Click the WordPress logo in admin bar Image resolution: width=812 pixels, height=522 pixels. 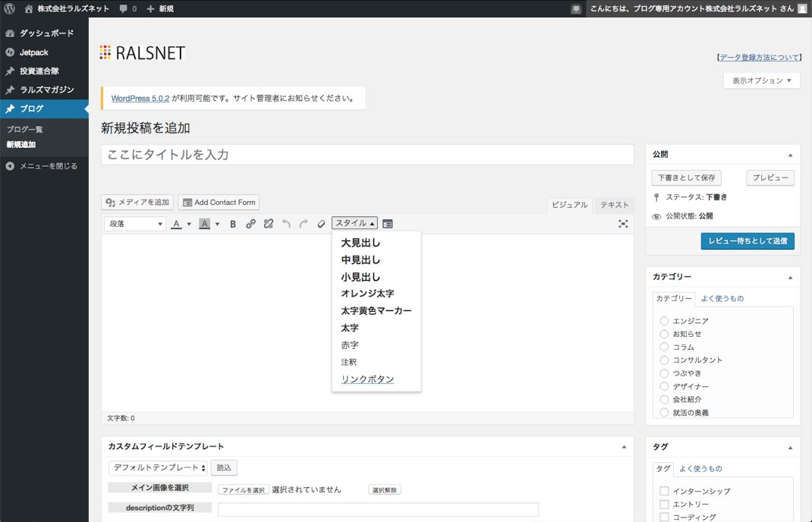click(x=9, y=8)
